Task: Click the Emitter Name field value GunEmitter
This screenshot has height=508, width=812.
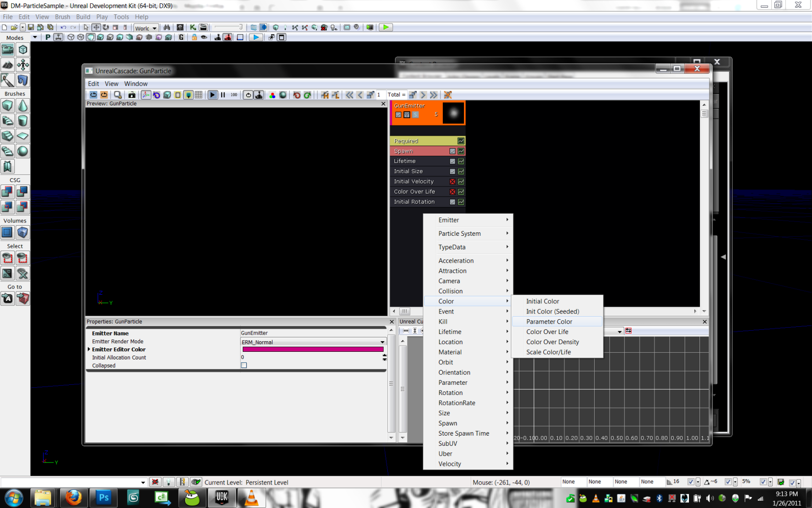Action: tap(313, 333)
